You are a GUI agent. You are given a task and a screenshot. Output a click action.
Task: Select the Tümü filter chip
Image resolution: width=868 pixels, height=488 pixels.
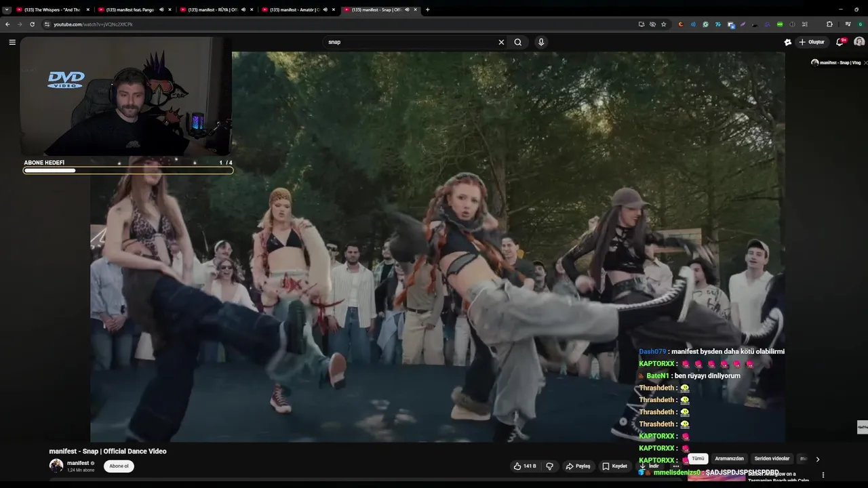698,459
